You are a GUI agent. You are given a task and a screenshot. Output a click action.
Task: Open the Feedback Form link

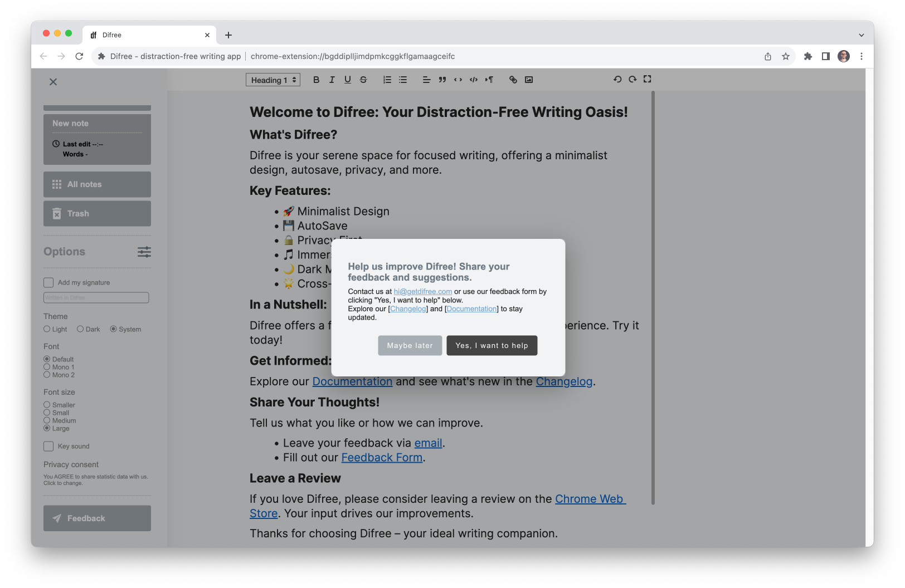click(x=382, y=458)
